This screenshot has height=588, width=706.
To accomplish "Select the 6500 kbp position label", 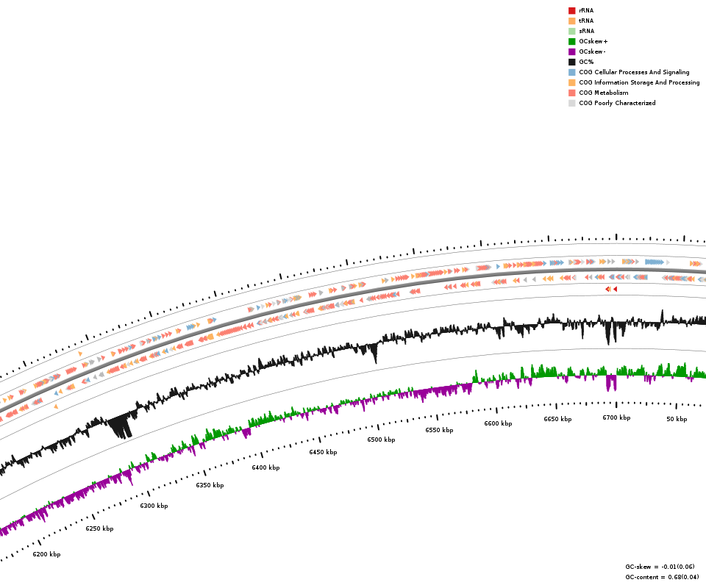I will 381,440.
